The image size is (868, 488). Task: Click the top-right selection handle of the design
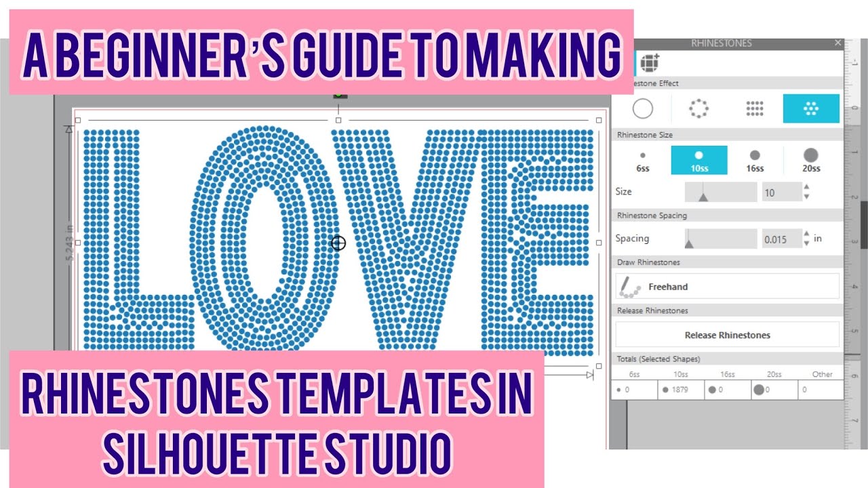[x=599, y=120]
